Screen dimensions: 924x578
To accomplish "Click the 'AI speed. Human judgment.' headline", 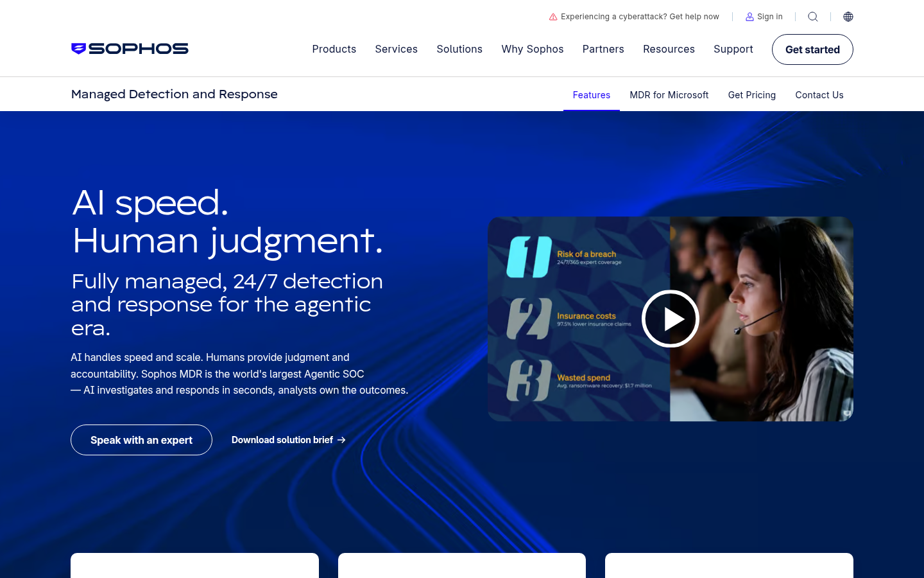I will 228,222.
